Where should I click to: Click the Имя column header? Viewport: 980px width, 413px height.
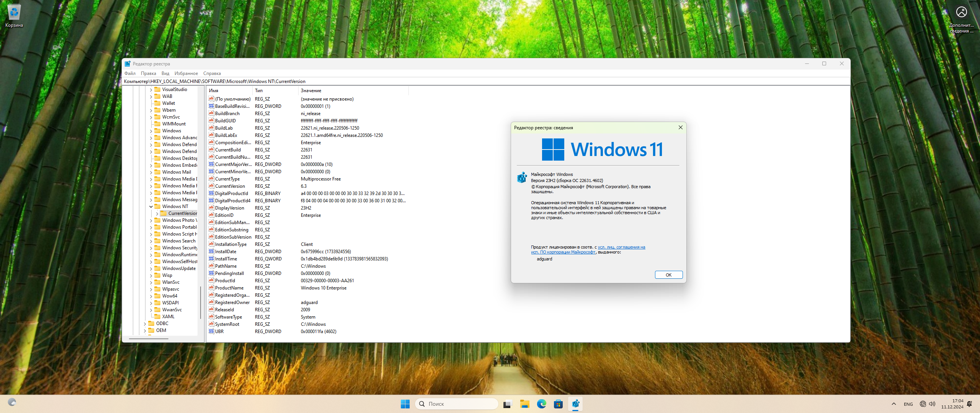click(229, 91)
